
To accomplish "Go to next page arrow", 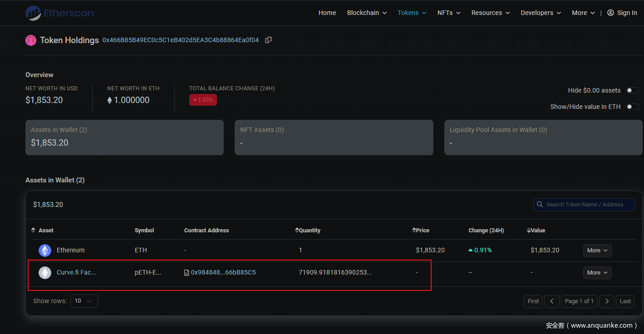I will coord(607,301).
